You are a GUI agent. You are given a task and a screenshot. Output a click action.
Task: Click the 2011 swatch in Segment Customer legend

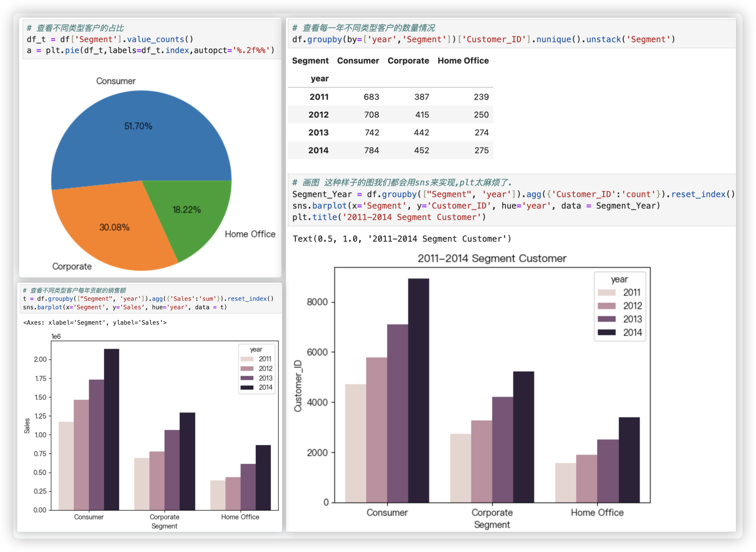pos(607,292)
